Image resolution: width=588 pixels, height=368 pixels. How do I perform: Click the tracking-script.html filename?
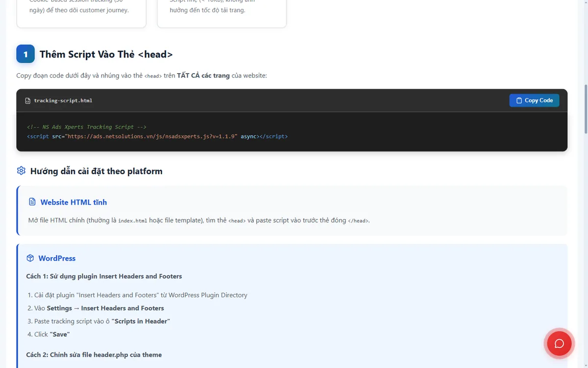[x=63, y=101]
